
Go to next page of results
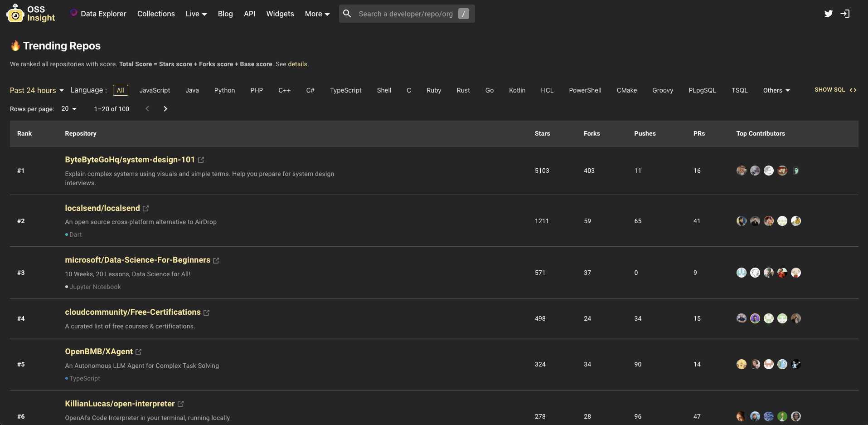(x=165, y=109)
